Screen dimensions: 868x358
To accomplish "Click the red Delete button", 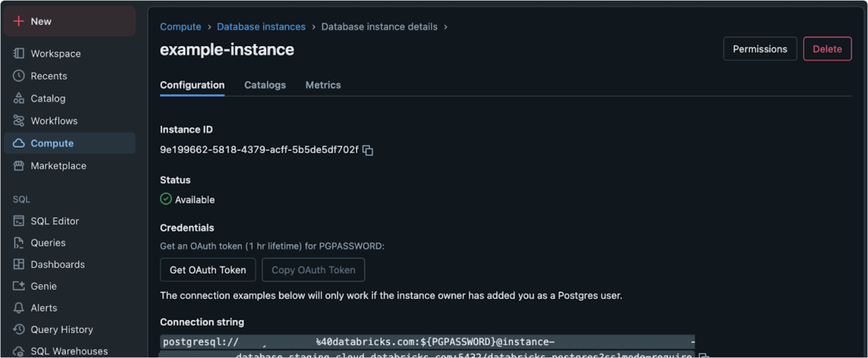I will pyautogui.click(x=827, y=49).
